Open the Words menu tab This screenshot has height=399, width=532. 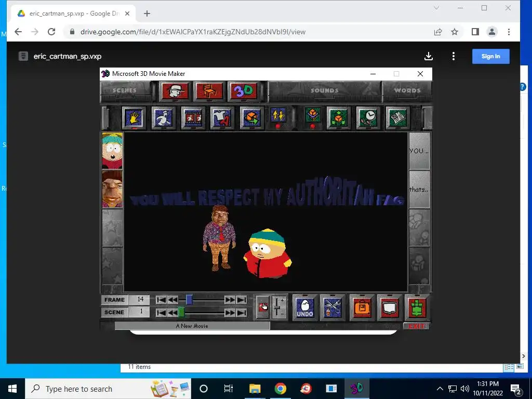click(x=407, y=90)
